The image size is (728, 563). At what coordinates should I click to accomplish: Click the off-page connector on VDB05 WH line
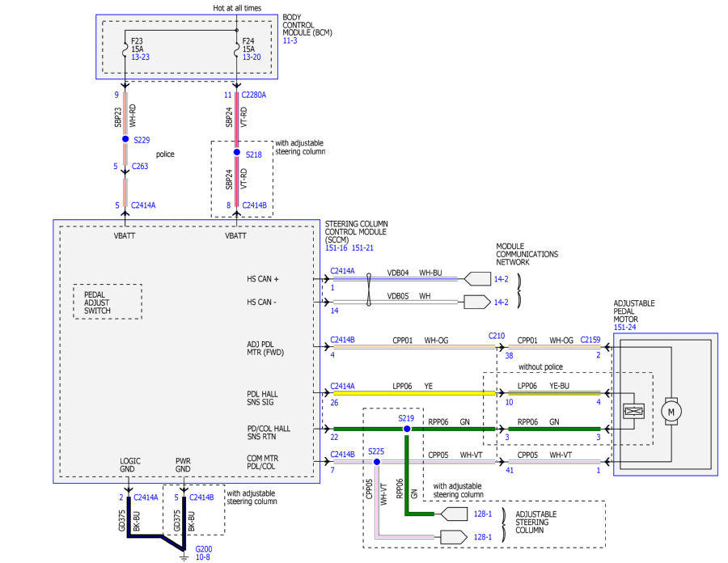(x=477, y=303)
